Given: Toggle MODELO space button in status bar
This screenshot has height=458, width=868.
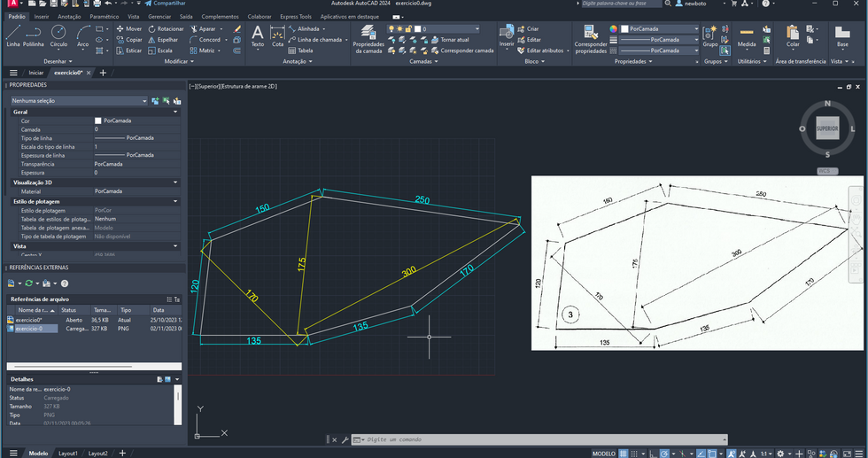Looking at the screenshot, I should 603,453.
